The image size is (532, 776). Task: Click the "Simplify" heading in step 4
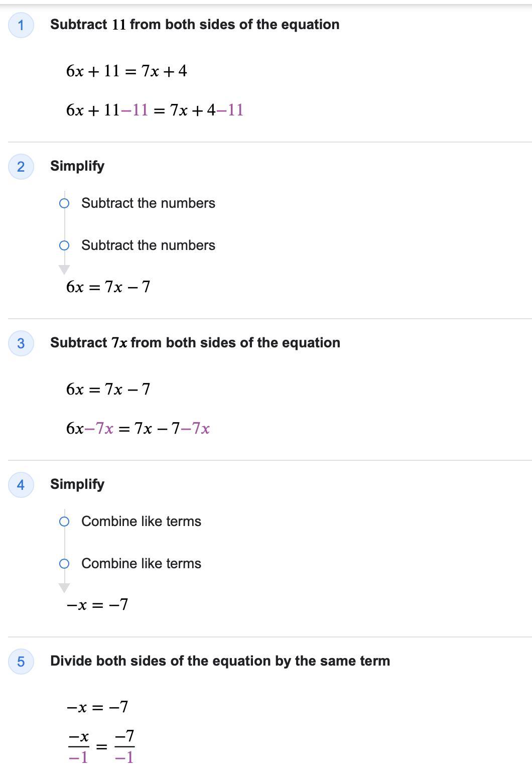[x=77, y=484]
